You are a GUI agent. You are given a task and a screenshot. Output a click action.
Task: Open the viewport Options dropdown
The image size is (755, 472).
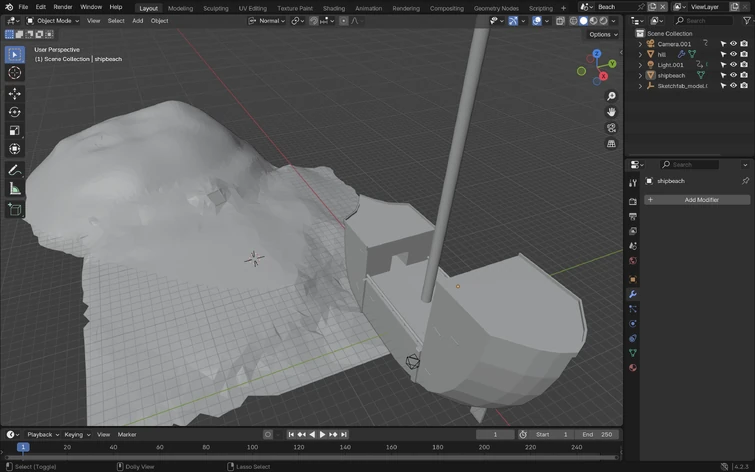602,34
